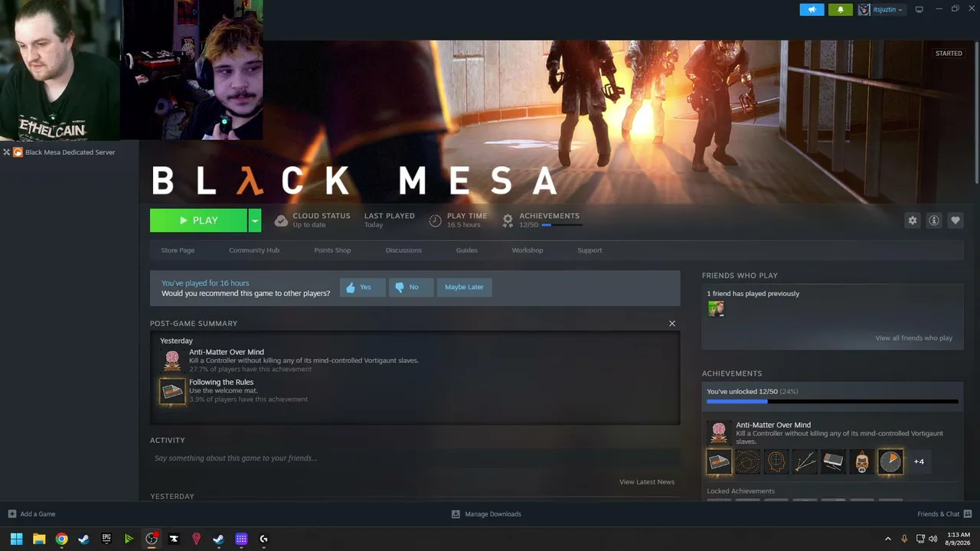
Task: Expand the dropdown arrow beside Play
Action: point(255,220)
